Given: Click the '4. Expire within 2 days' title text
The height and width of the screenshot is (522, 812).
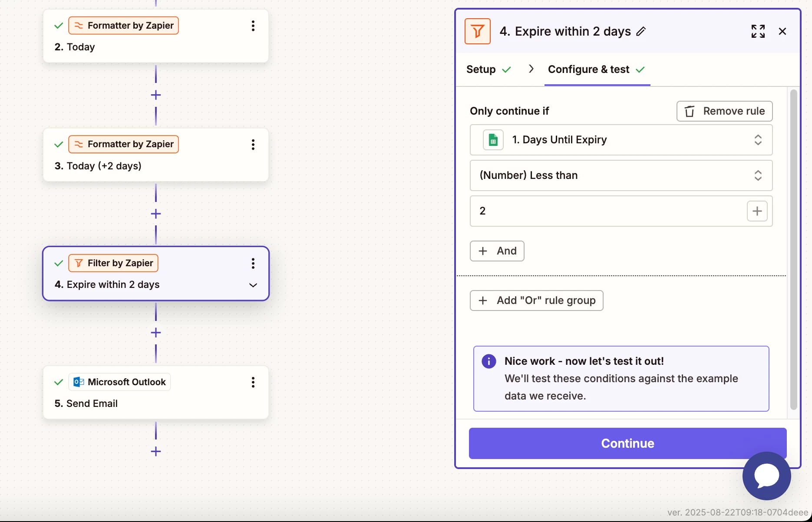Looking at the screenshot, I should pyautogui.click(x=565, y=31).
